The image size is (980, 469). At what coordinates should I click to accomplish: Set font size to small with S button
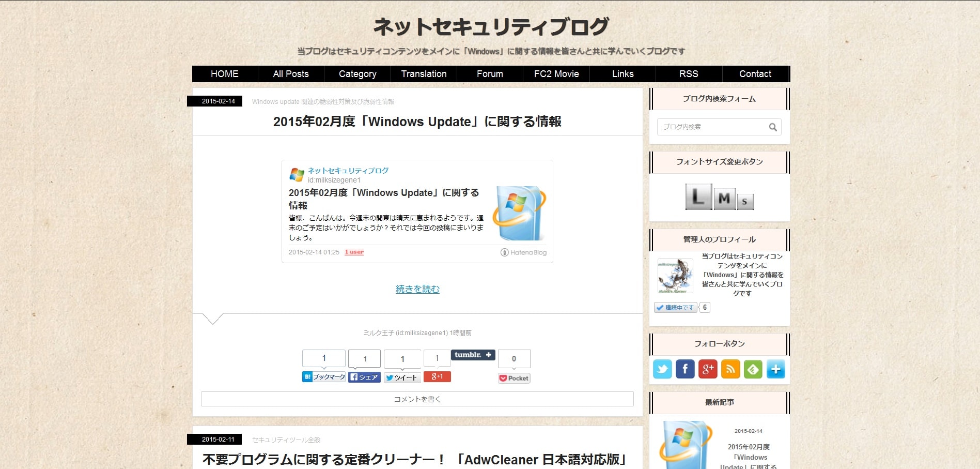pos(745,202)
